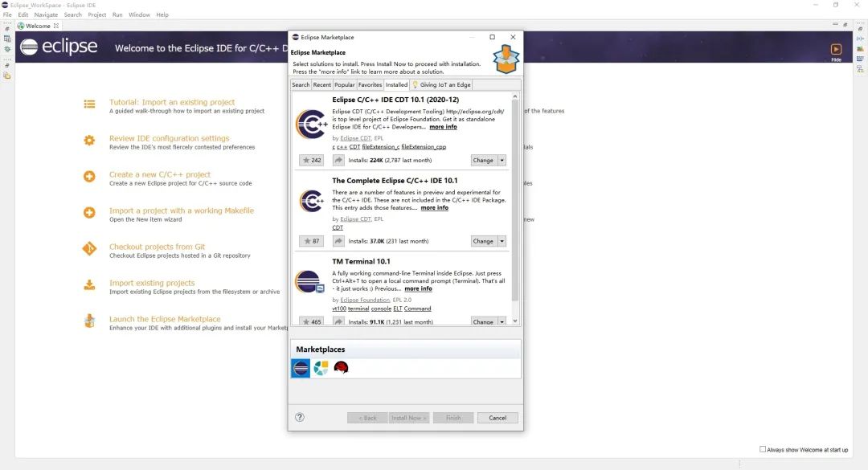Open more info link for Complete Eclipse C/C++ IDE
This screenshot has width=868, height=470.
click(434, 207)
